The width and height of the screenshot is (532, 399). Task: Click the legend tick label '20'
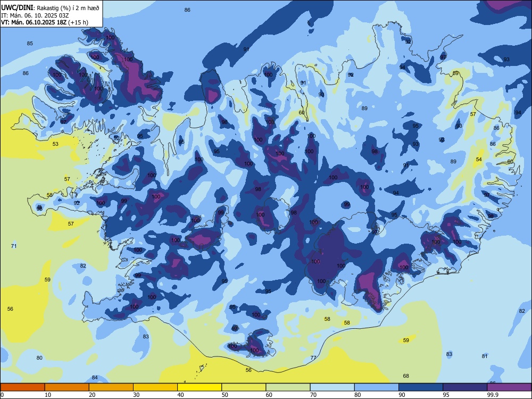[x=92, y=395]
